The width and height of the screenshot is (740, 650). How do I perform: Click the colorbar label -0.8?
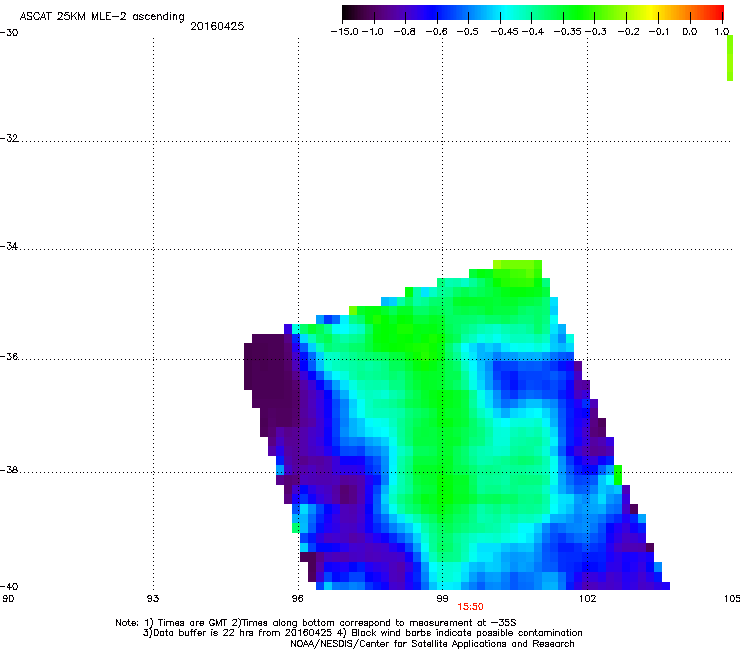pyautogui.click(x=404, y=32)
